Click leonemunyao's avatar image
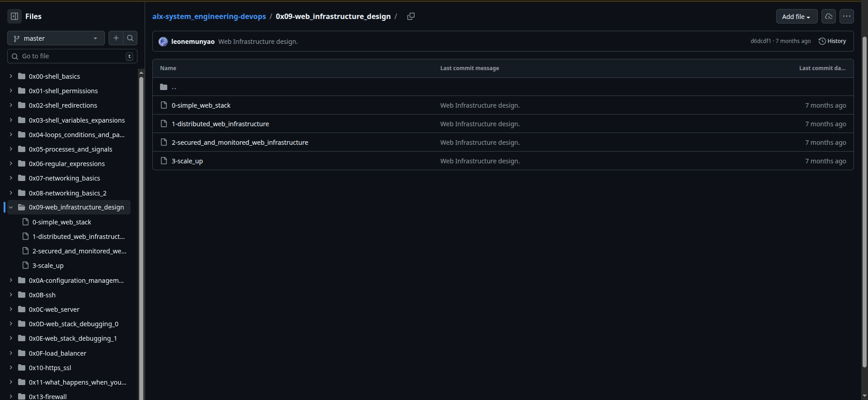This screenshot has height=400, width=868. (x=163, y=42)
